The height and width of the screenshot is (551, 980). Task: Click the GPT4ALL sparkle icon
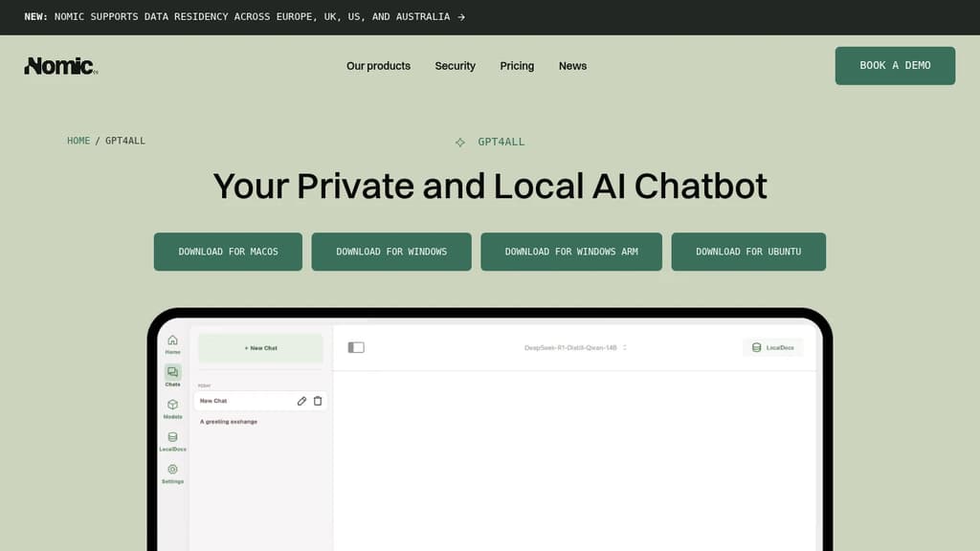click(x=460, y=143)
